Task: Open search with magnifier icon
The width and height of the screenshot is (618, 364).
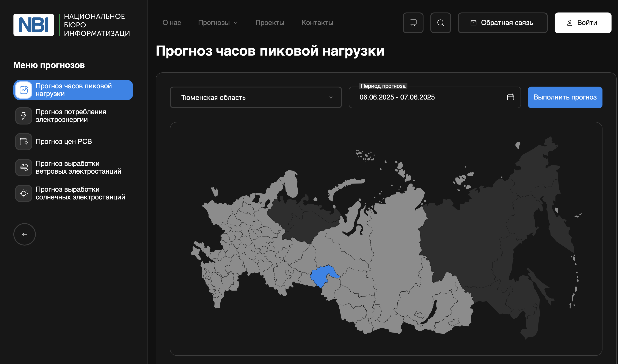Action: click(441, 23)
